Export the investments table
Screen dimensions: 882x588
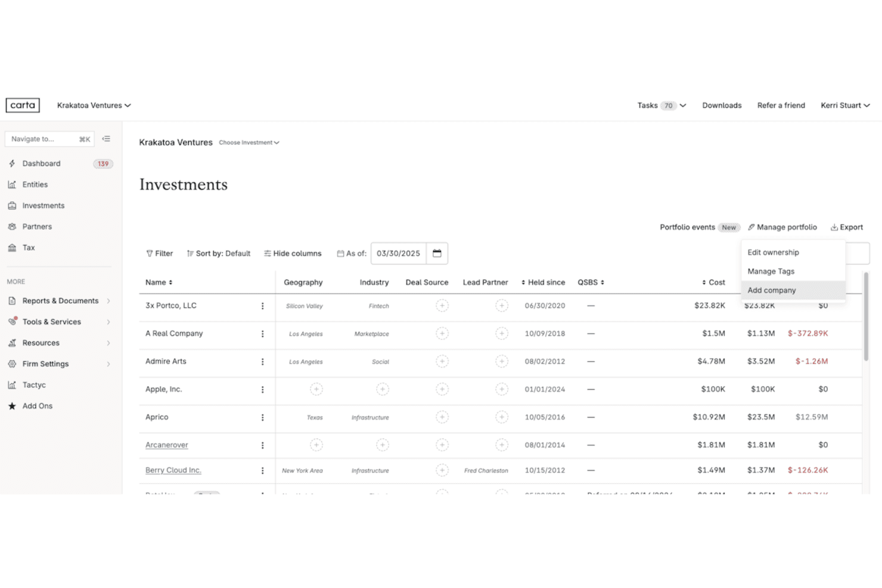(x=847, y=227)
